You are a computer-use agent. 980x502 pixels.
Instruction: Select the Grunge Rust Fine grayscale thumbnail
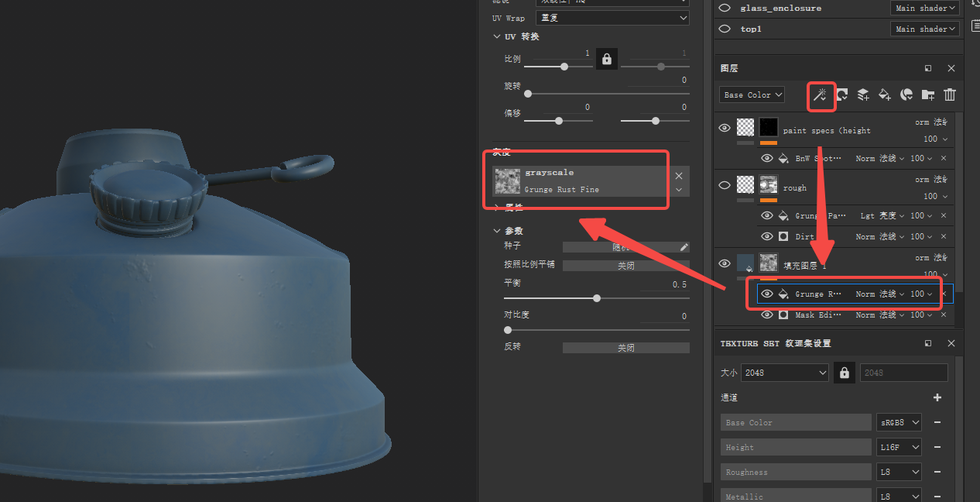507,181
